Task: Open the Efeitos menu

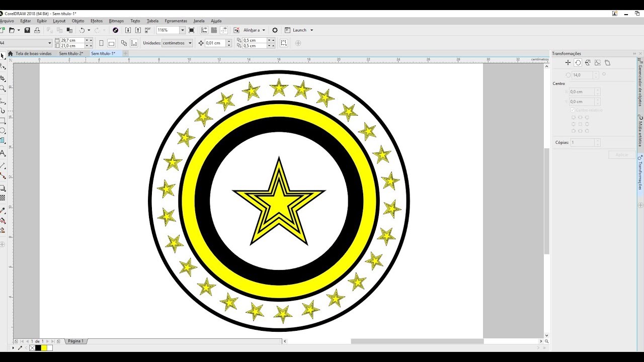Action: coord(97,21)
